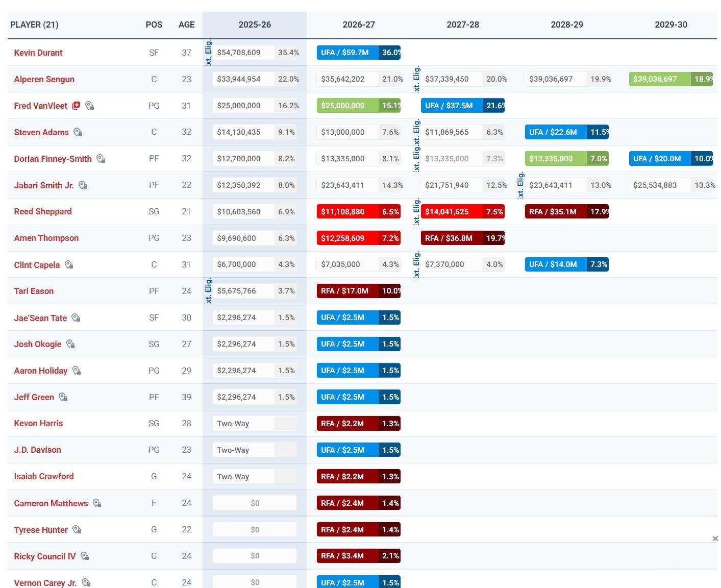Open Alperen Sengun's player link

[44, 79]
